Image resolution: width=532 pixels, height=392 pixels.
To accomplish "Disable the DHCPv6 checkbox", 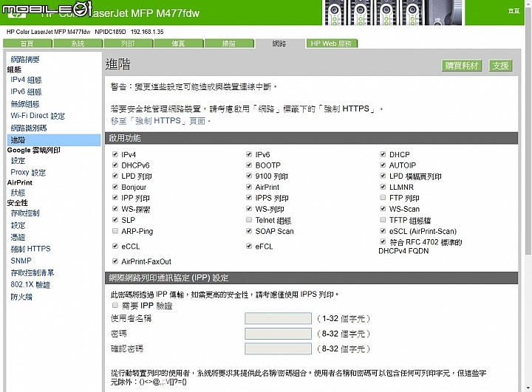I will [115, 165].
